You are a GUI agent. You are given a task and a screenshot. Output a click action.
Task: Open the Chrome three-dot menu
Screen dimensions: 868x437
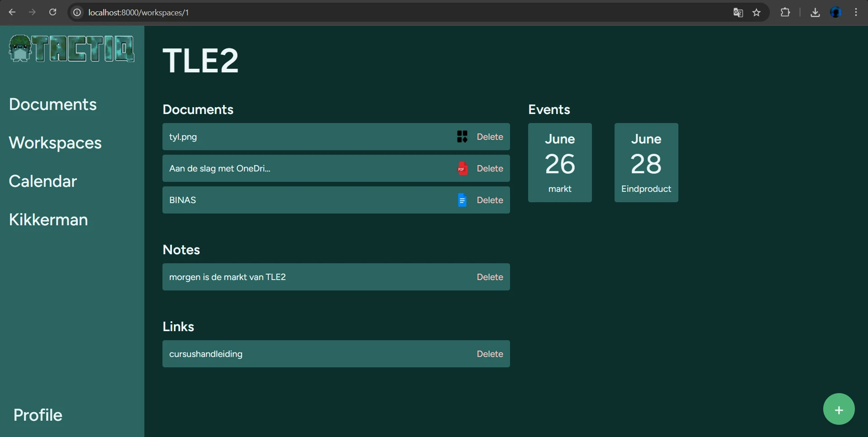(856, 12)
